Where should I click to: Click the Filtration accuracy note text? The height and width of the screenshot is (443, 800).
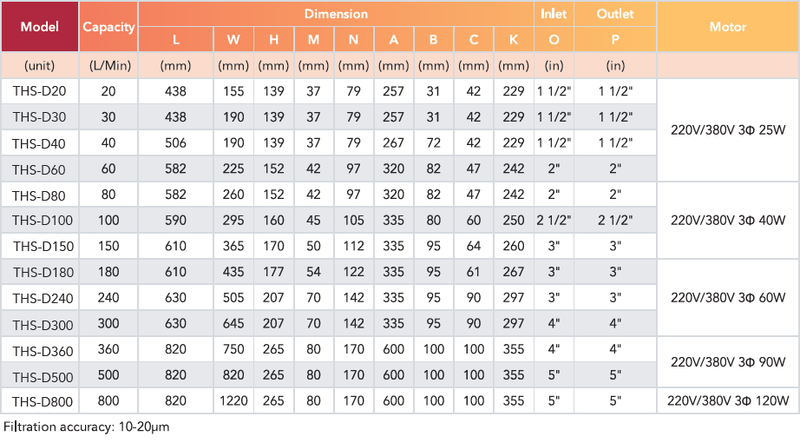[x=86, y=427]
